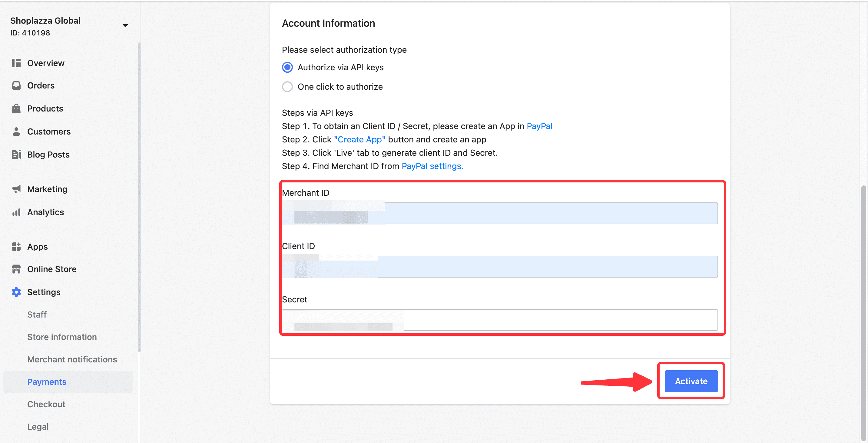Click the Secret input field
The image size is (868, 443).
click(500, 320)
